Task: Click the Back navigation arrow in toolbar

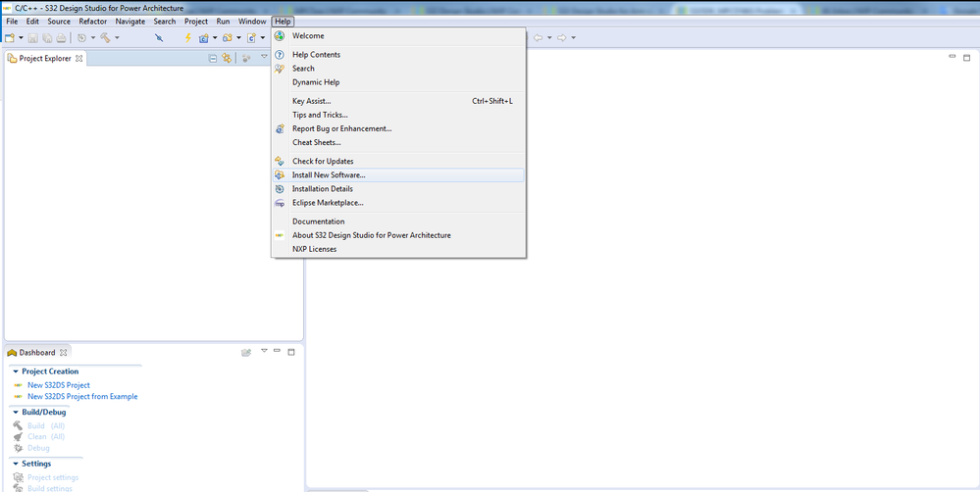Action: [x=538, y=38]
